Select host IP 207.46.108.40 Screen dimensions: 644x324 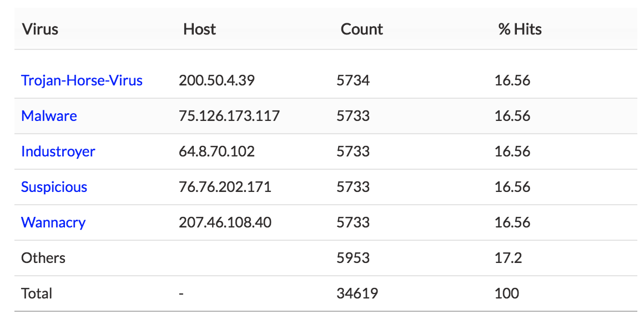point(225,222)
